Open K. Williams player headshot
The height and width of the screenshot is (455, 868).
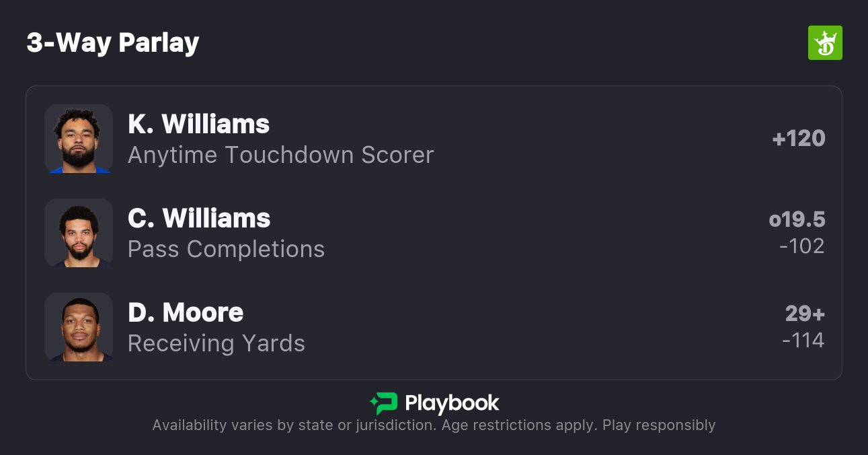(79, 139)
